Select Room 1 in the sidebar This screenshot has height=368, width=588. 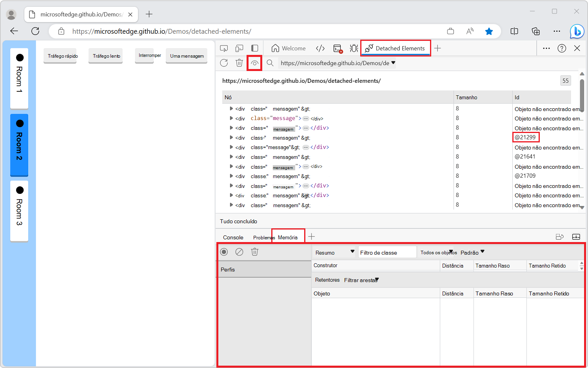(x=19, y=78)
